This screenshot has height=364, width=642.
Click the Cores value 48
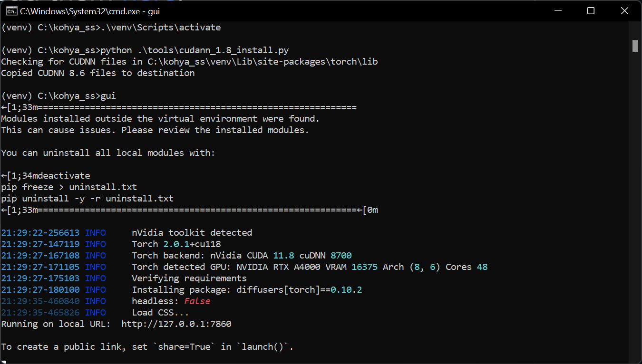(x=482, y=267)
